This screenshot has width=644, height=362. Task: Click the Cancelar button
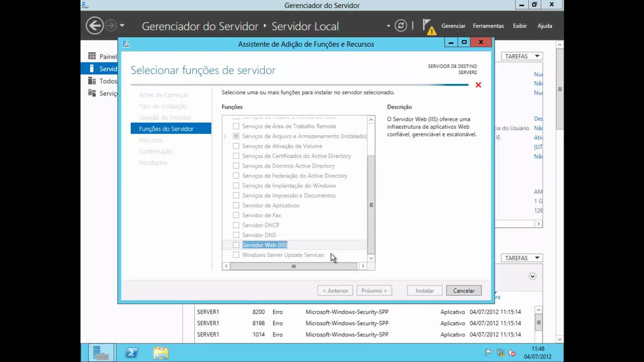click(x=464, y=291)
